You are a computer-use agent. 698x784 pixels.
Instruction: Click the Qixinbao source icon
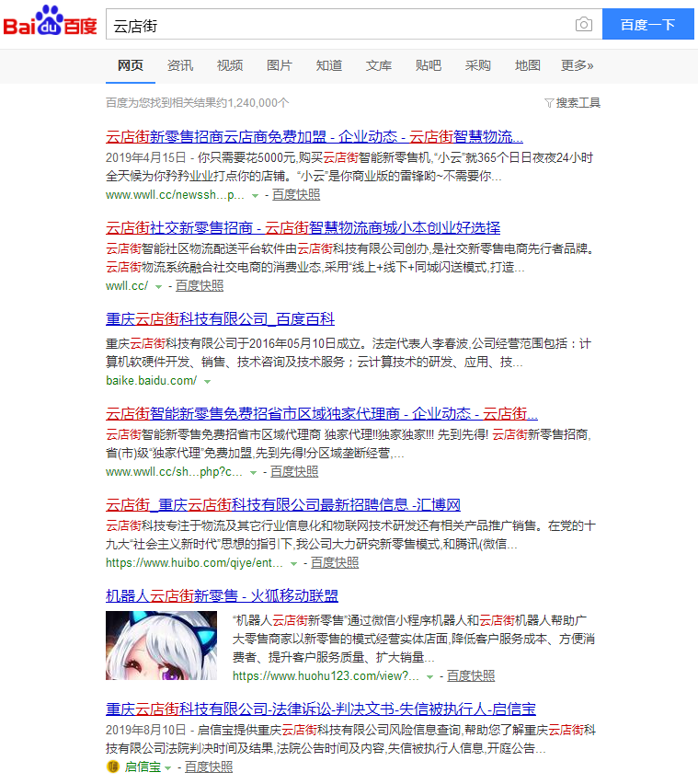[x=113, y=767]
